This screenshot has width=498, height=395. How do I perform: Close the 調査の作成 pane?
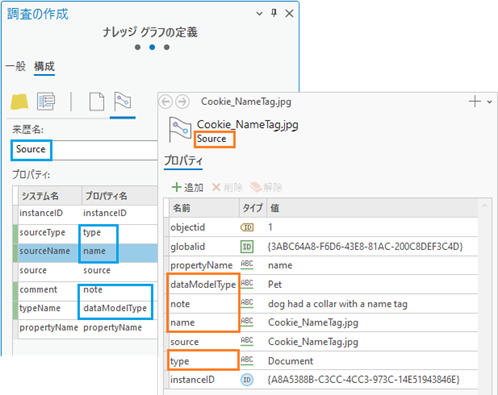(x=289, y=14)
